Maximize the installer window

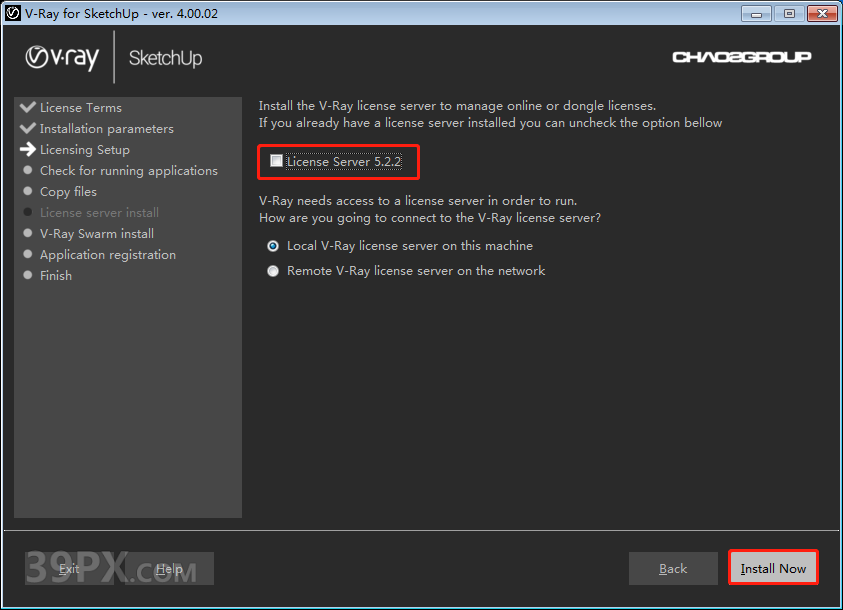789,13
